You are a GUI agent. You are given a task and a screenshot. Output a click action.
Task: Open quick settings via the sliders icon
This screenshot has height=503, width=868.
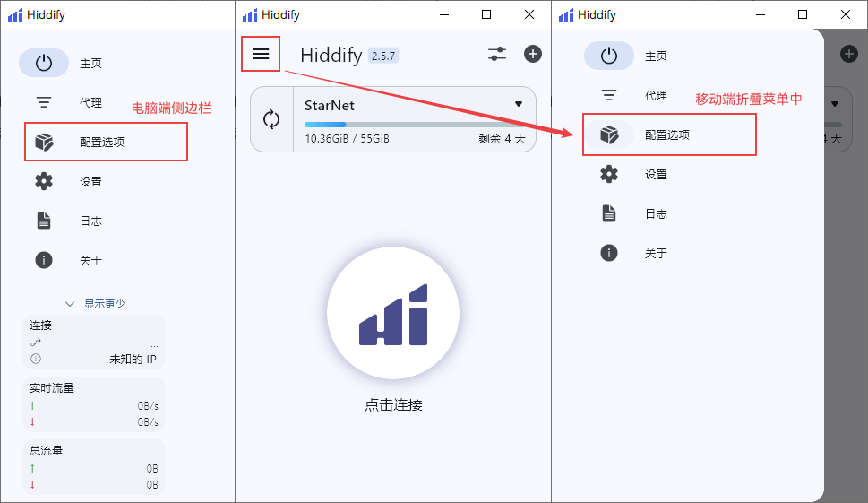click(x=497, y=54)
